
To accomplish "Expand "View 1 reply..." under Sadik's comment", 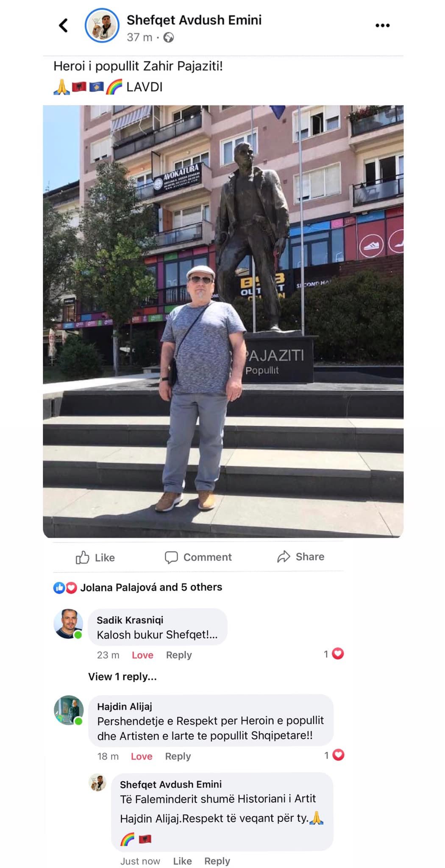I will [x=122, y=676].
